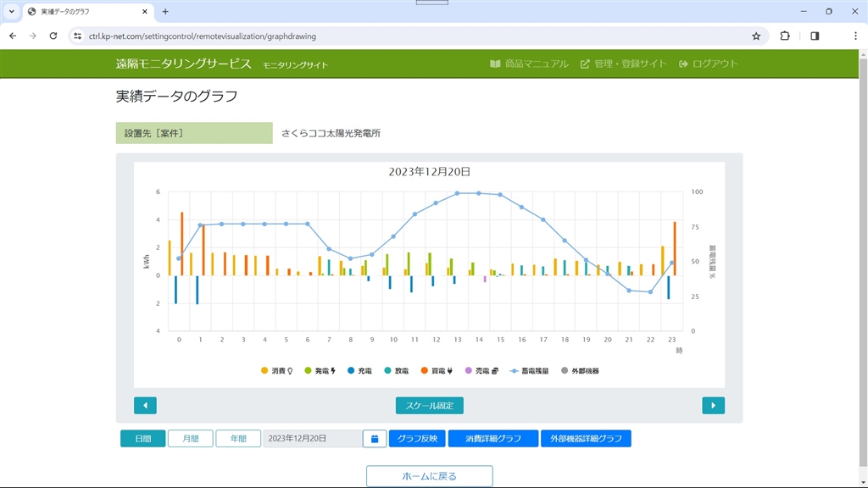
Task: Click the ホームに戻る button
Action: point(430,476)
